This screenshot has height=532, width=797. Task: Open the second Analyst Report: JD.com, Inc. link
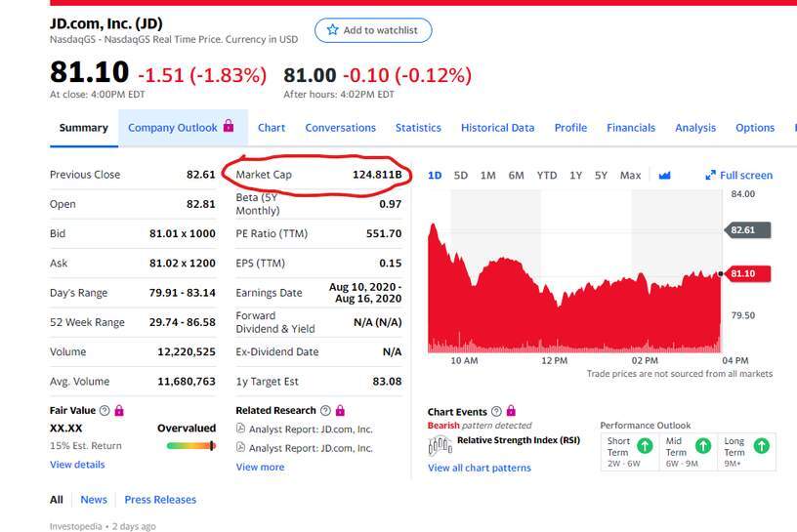(311, 448)
